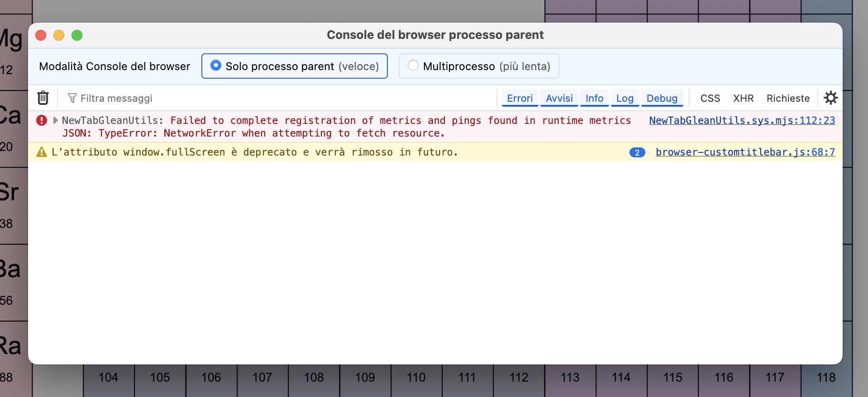This screenshot has height=397, width=868.
Task: Click the green zoom window button
Action: [77, 35]
